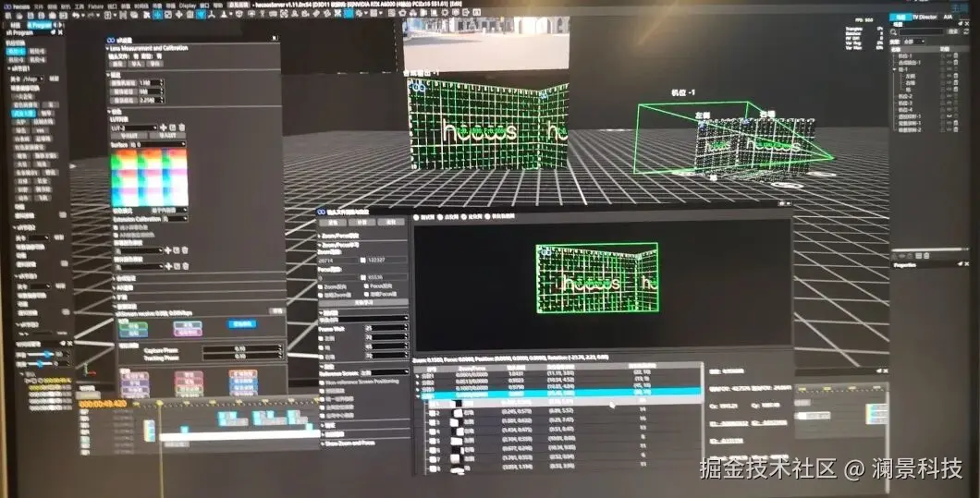Click the Capture Phase value field

pyautogui.click(x=241, y=348)
